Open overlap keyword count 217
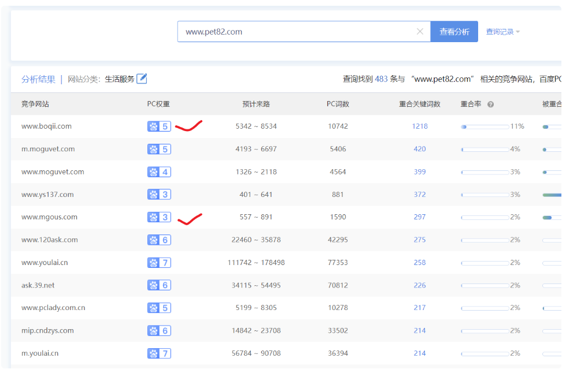 (420, 308)
